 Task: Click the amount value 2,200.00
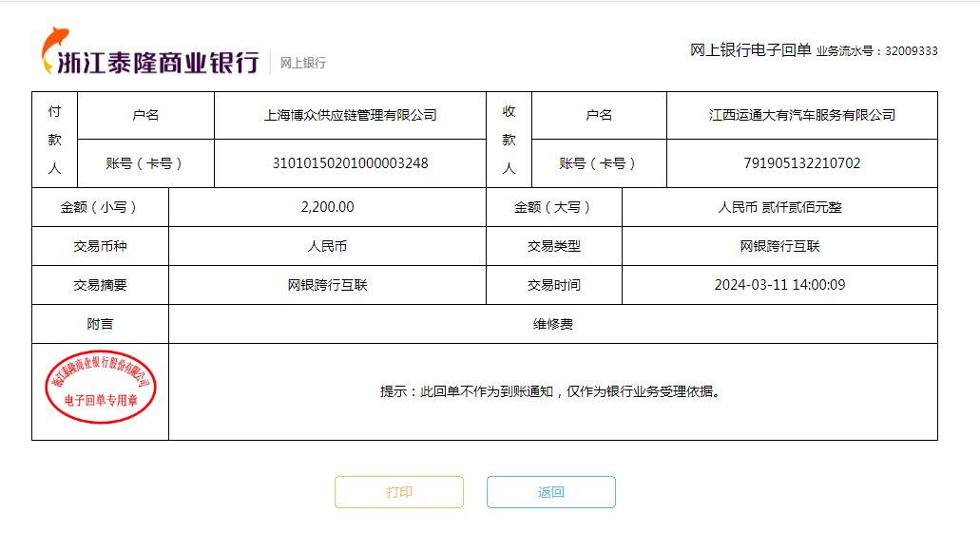click(x=327, y=207)
